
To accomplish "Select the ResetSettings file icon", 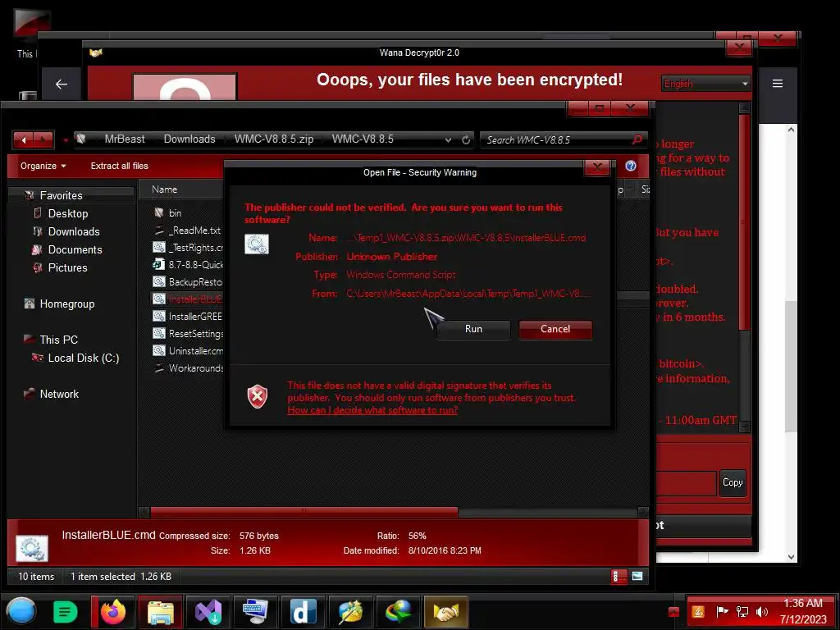I will (158, 333).
